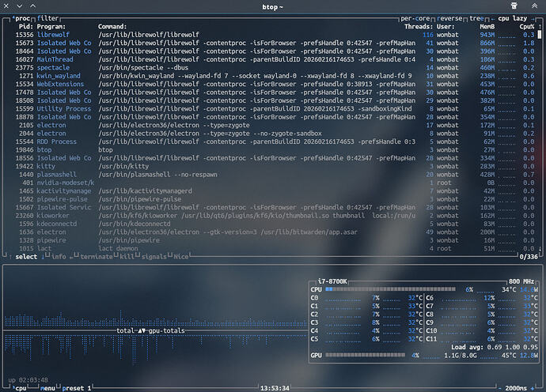The image size is (546, 392).
Task: Click the filter option in proc header
Action: click(x=48, y=17)
